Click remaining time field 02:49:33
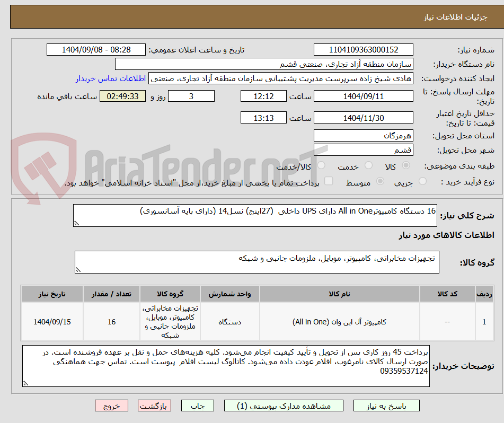 click(x=122, y=96)
